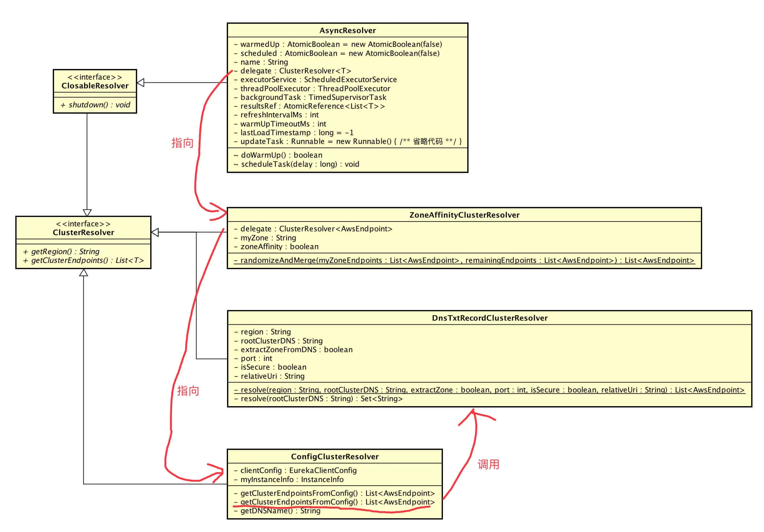Click the arrowhead right of ClusterResolver box

(x=155, y=232)
